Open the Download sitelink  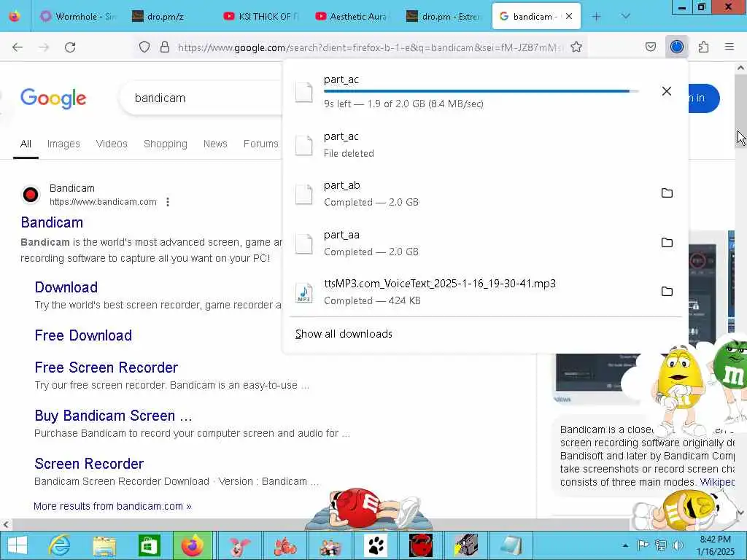coord(66,287)
